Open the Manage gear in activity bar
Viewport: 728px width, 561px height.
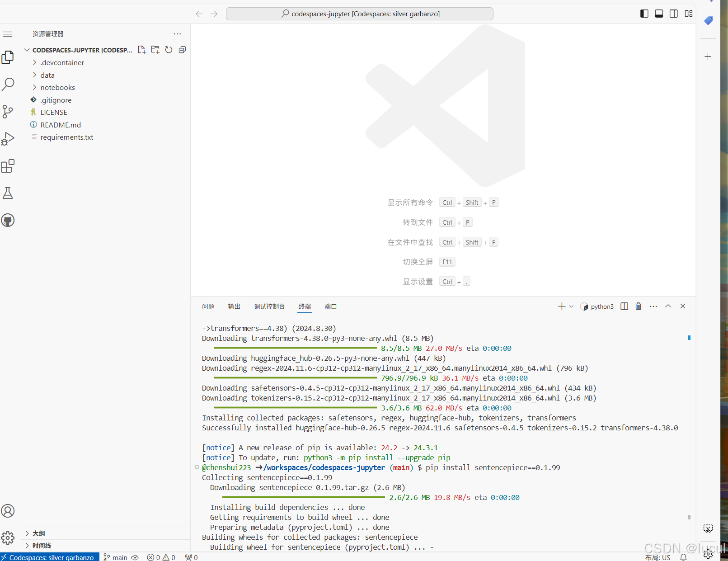coord(8,538)
